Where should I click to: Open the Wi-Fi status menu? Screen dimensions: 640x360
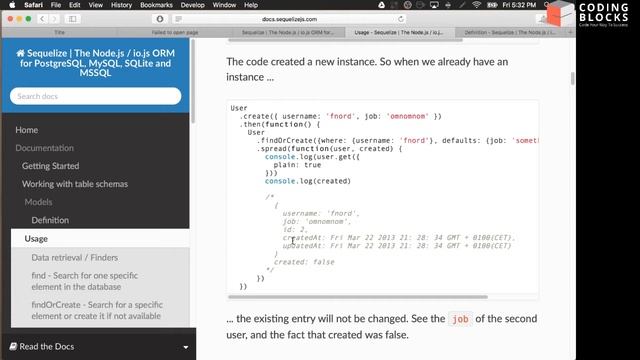click(476, 5)
